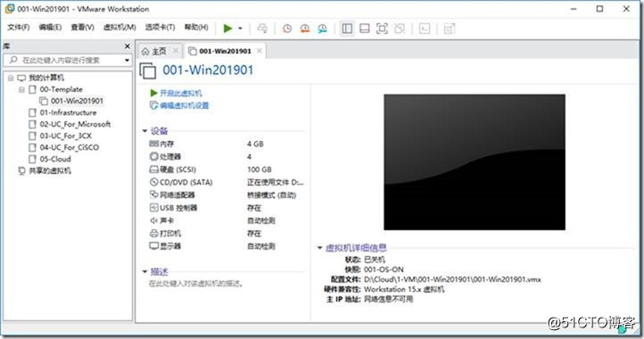This screenshot has height=339, width=644.
Task: Select the 05-Cloud folder
Action: (x=55, y=159)
